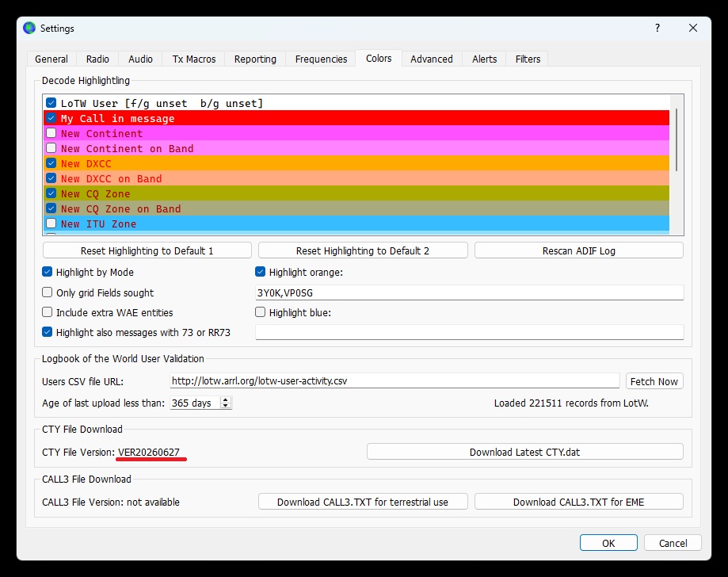The width and height of the screenshot is (728, 577).
Task: Decrease age of last upload with down arrow
Action: pyautogui.click(x=226, y=406)
